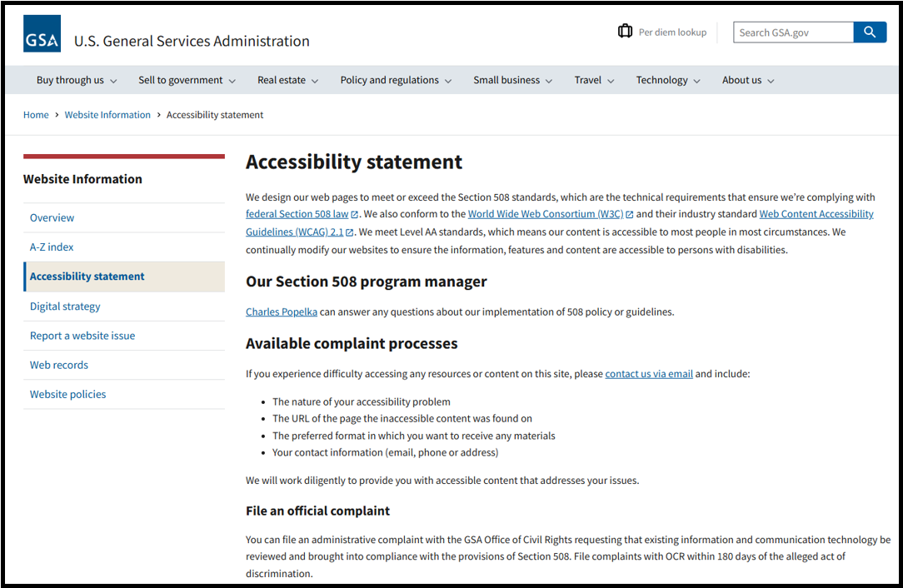Image resolution: width=903 pixels, height=588 pixels.
Task: Click the contact us via email link
Action: point(649,374)
